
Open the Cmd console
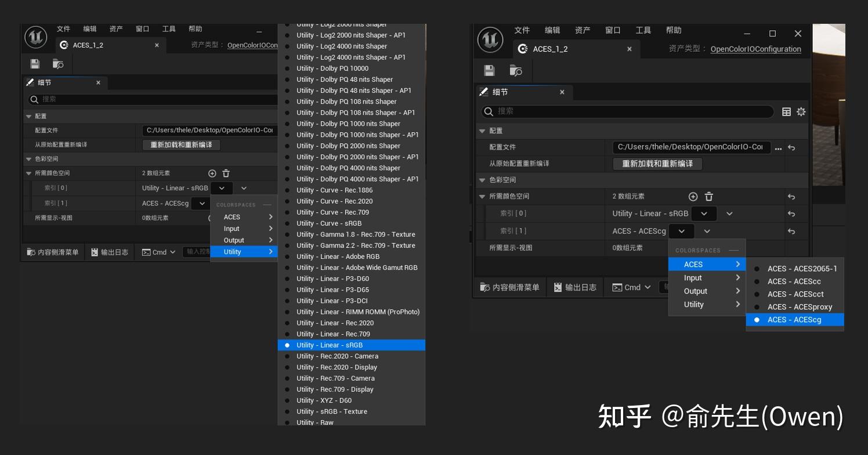click(x=630, y=287)
